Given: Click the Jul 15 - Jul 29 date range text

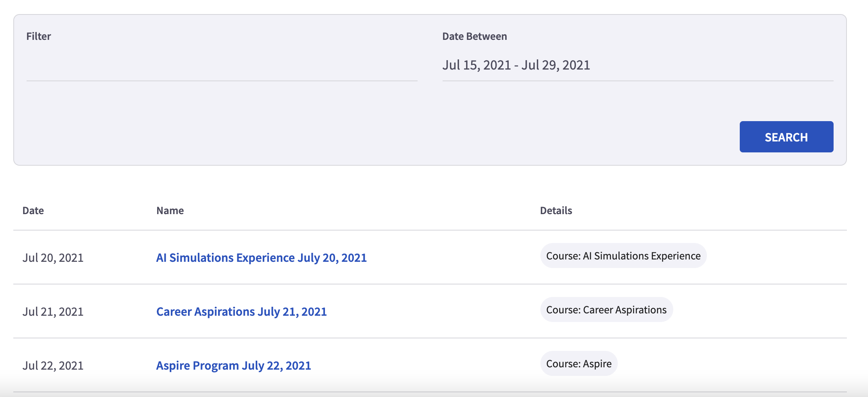Looking at the screenshot, I should coord(516,65).
